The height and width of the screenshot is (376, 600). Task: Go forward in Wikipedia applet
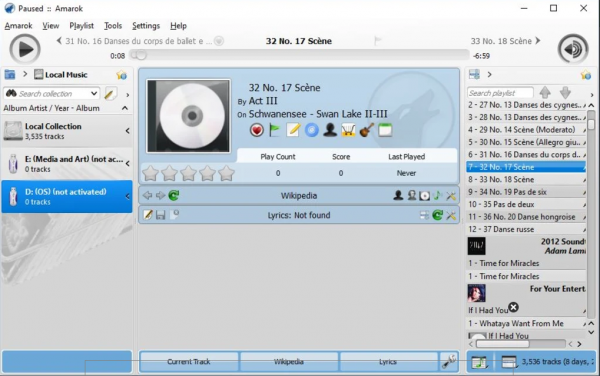pos(160,195)
